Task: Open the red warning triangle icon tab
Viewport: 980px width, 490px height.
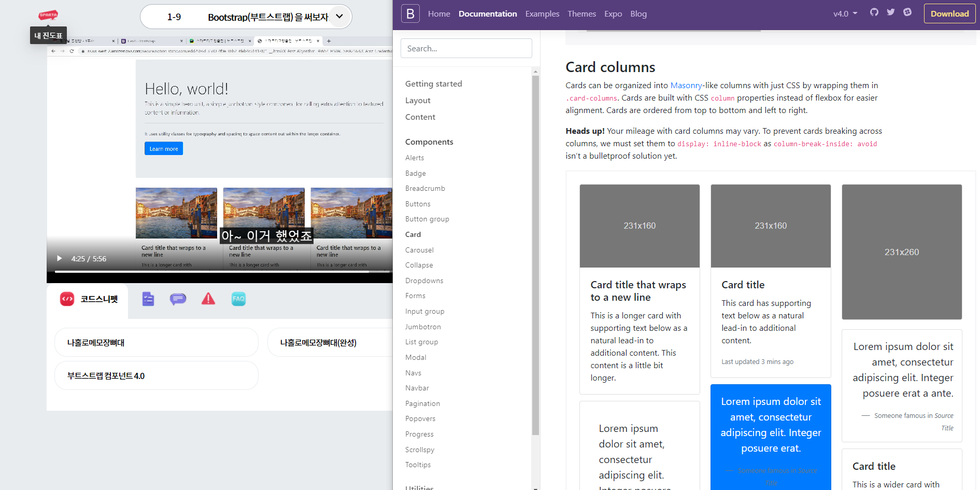Action: click(x=208, y=299)
